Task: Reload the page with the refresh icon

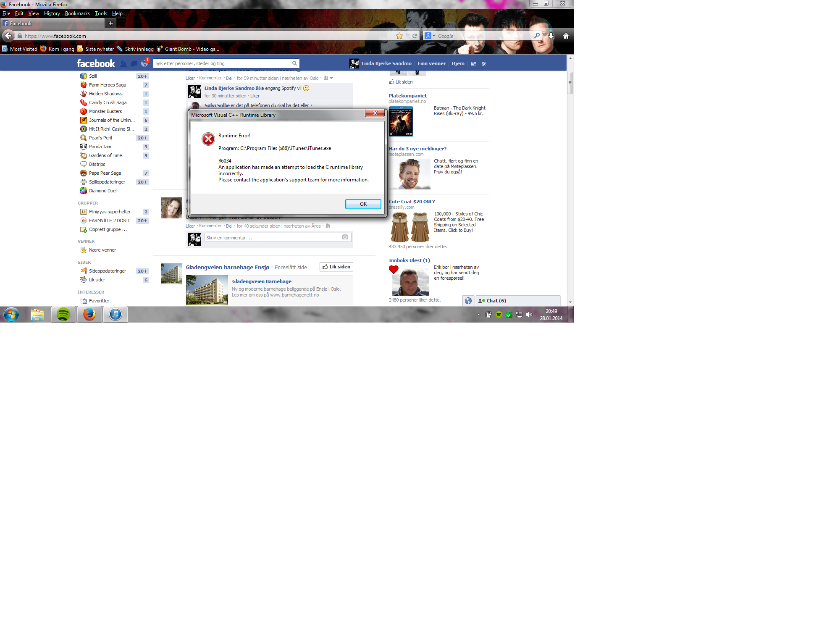Action: coord(415,36)
